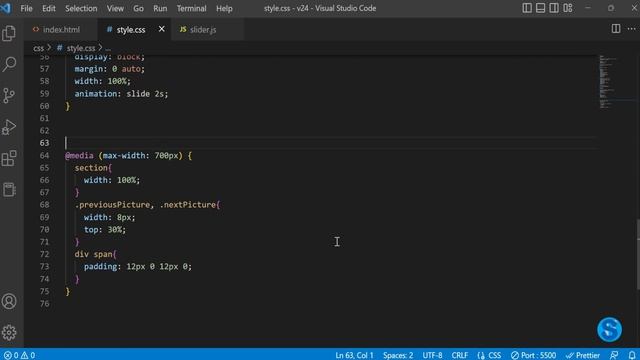Viewport: 640px width, 360px height.
Task: Click the css folder breadcrumb
Action: coord(38,48)
